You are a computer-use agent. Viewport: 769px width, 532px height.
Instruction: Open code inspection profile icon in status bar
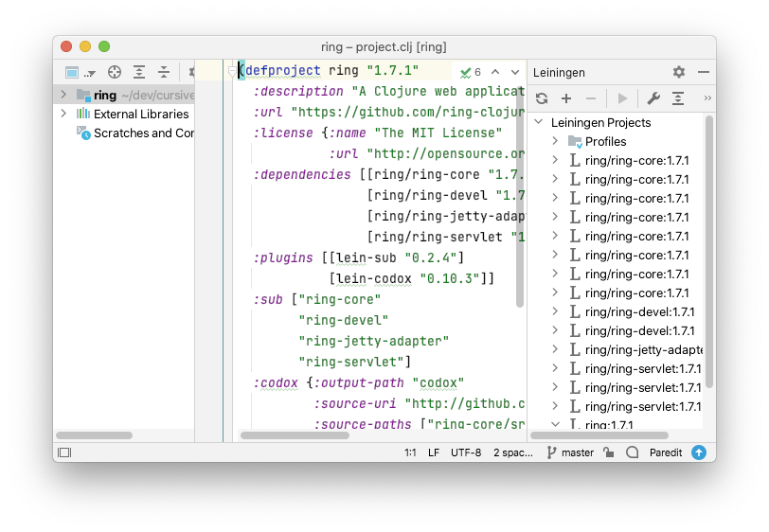[633, 452]
